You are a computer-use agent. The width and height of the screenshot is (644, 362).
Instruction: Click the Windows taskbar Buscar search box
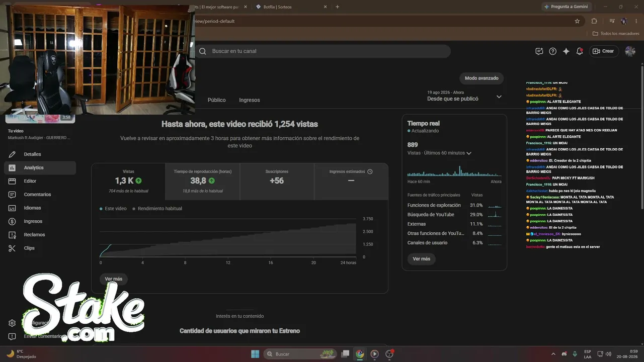(x=301, y=354)
